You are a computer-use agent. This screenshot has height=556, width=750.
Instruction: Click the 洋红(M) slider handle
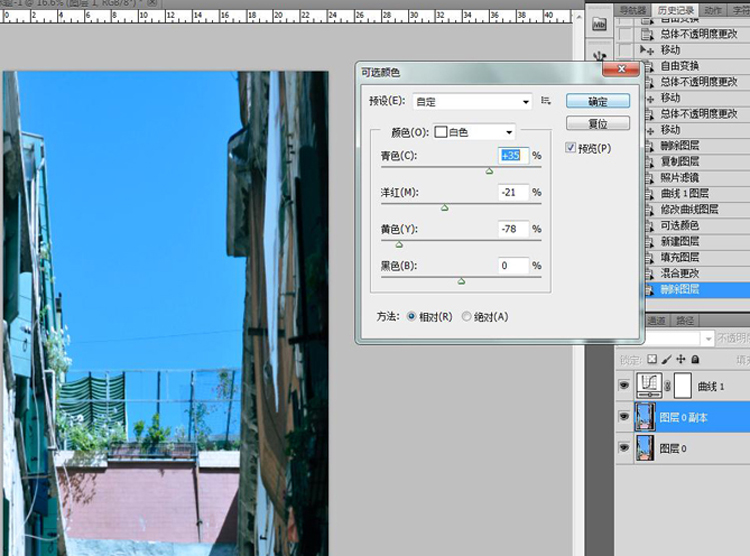(x=444, y=208)
